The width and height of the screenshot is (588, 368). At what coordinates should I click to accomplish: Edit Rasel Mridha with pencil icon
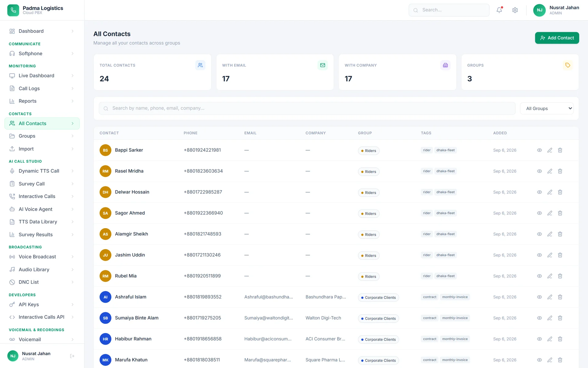click(x=550, y=171)
